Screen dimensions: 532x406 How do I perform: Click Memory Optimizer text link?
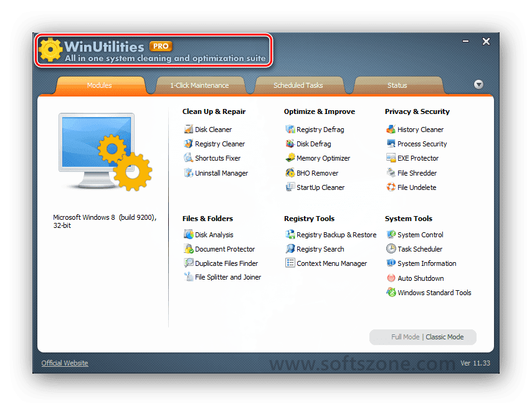click(x=323, y=158)
